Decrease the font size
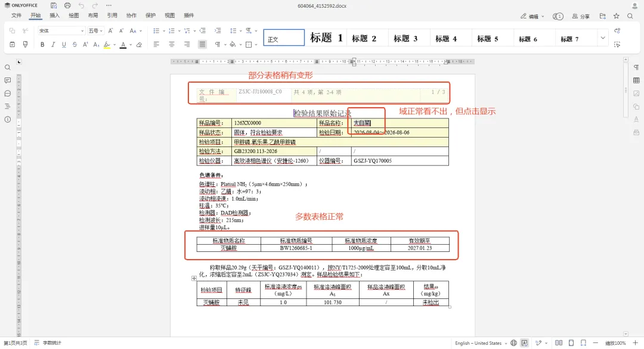The width and height of the screenshot is (644, 349). pos(121,31)
